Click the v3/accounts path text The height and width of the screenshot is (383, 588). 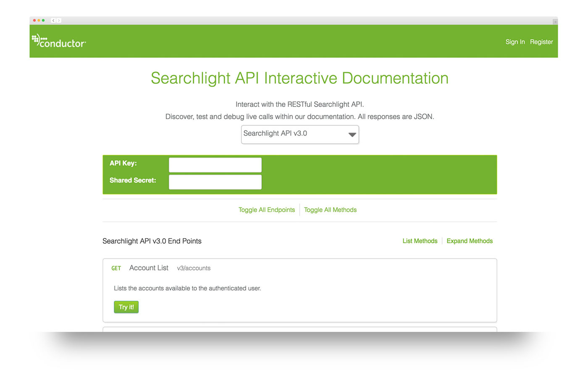pyautogui.click(x=194, y=268)
